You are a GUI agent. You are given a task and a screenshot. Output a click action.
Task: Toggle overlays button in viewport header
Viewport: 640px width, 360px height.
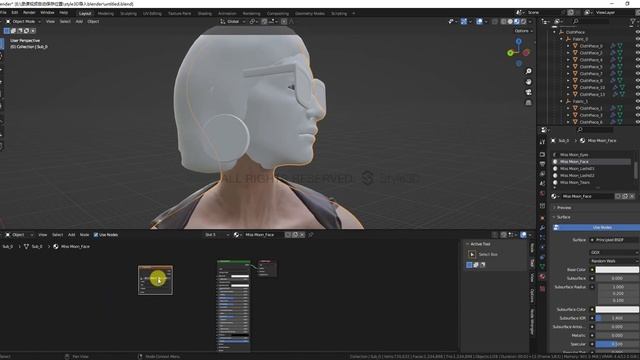(479, 21)
